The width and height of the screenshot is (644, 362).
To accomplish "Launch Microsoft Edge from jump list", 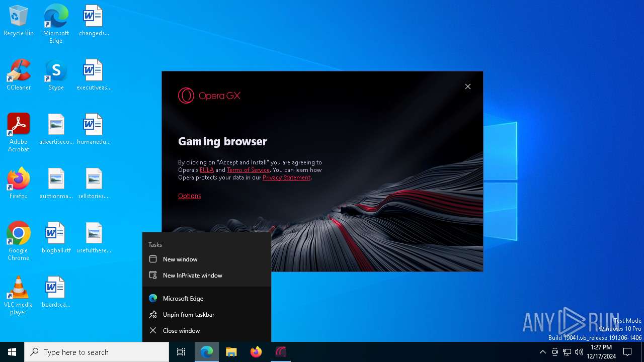I will (x=207, y=299).
